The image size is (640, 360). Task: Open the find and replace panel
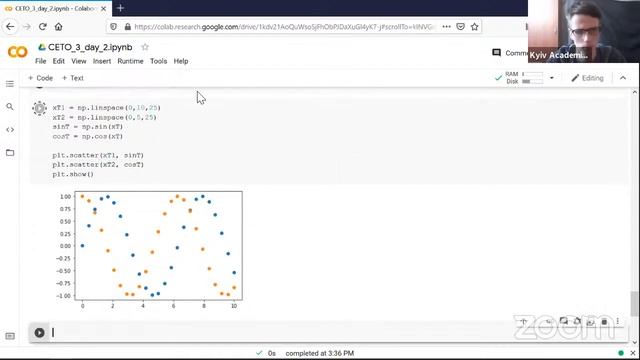pyautogui.click(x=10, y=107)
